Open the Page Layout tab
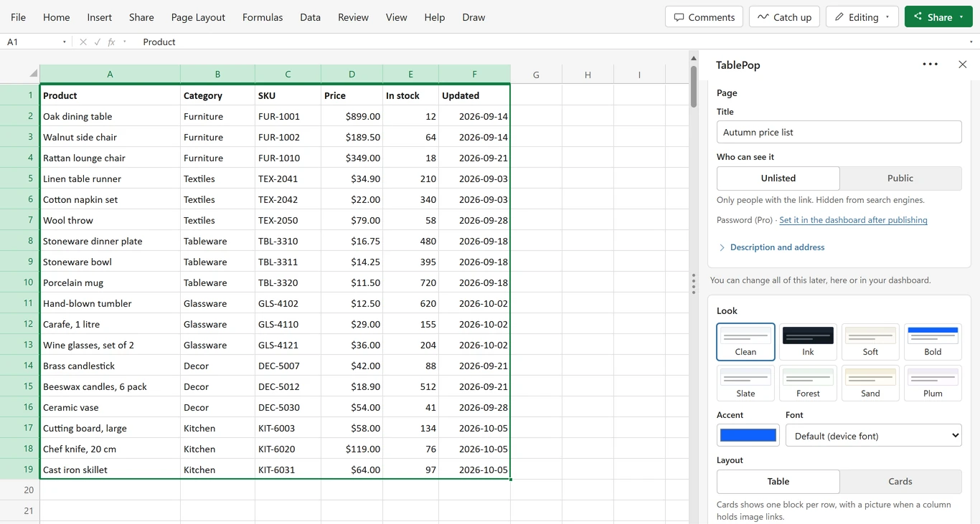 click(x=198, y=17)
